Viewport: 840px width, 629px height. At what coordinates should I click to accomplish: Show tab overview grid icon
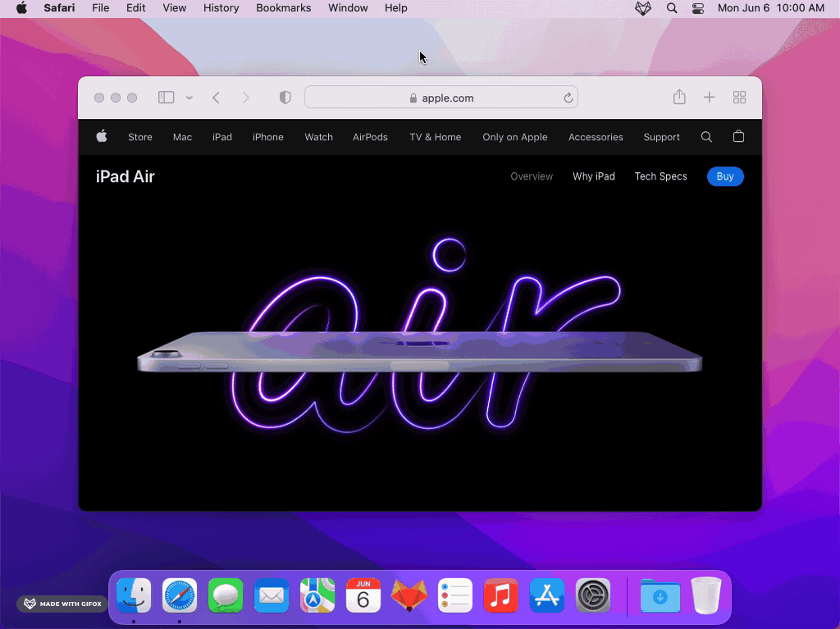click(739, 98)
